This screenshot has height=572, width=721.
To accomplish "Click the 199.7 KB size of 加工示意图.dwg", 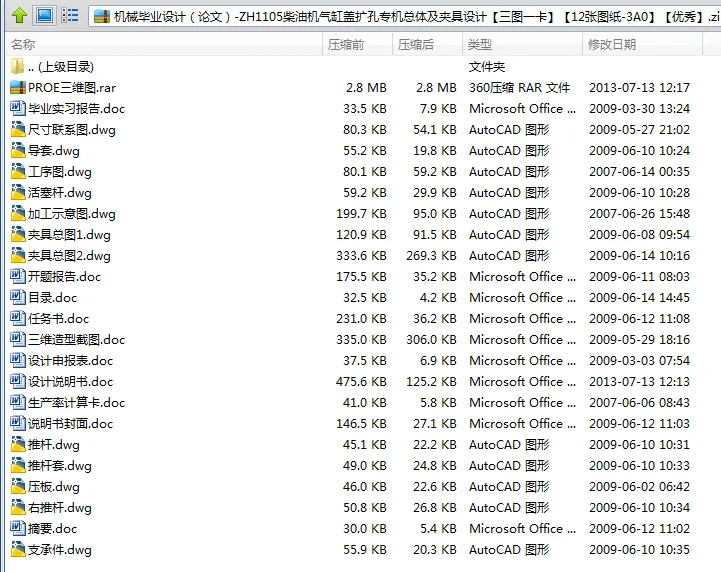I will coord(361,214).
